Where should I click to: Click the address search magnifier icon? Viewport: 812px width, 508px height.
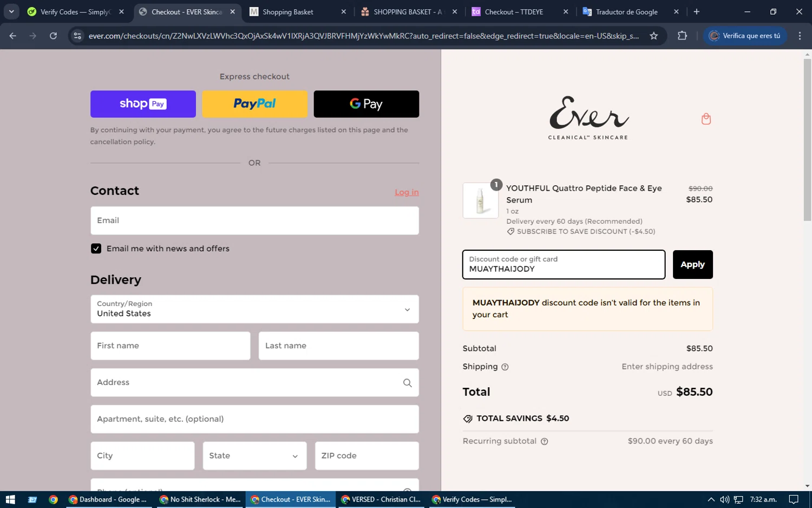pyautogui.click(x=408, y=383)
